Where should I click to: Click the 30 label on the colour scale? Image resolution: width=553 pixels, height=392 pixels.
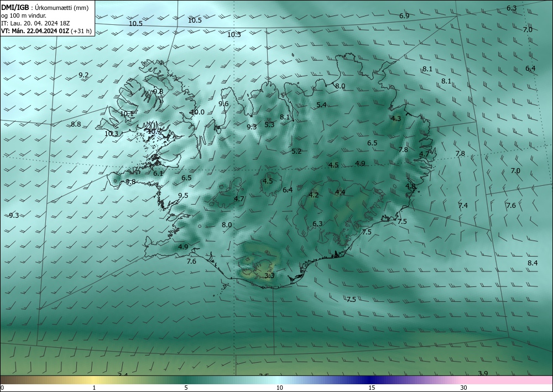pos(464,388)
